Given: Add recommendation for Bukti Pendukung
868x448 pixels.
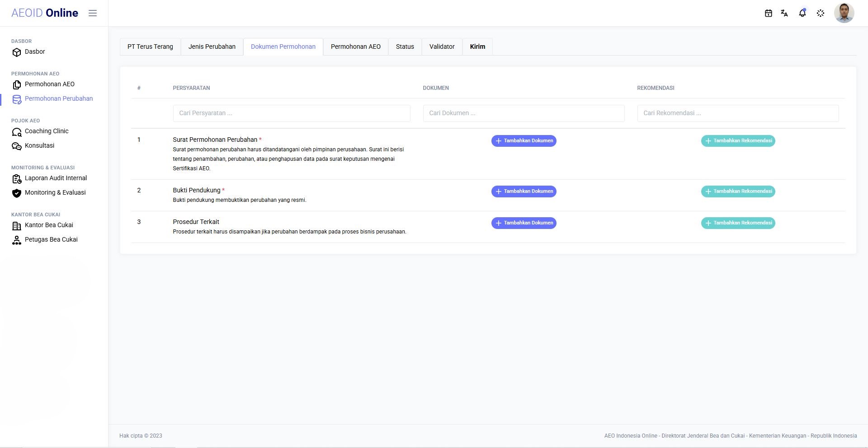Looking at the screenshot, I should pos(738,191).
